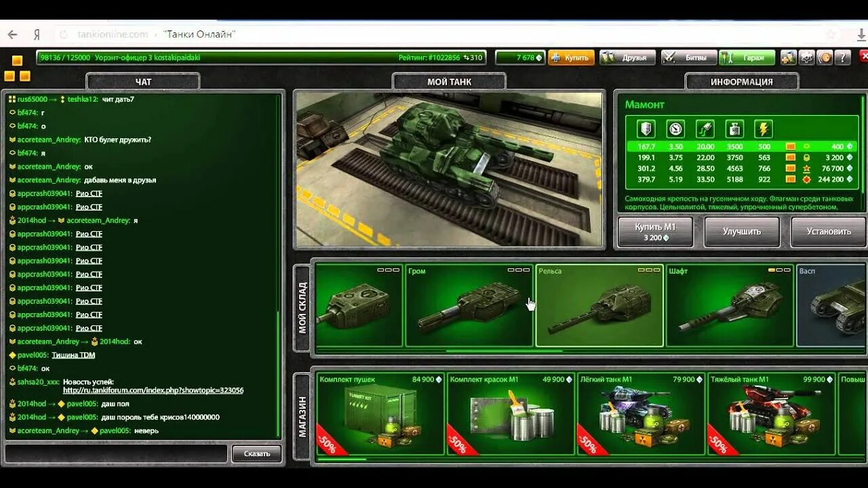Click username teshka12 in chat
The height and width of the screenshot is (488, 868).
(x=83, y=99)
